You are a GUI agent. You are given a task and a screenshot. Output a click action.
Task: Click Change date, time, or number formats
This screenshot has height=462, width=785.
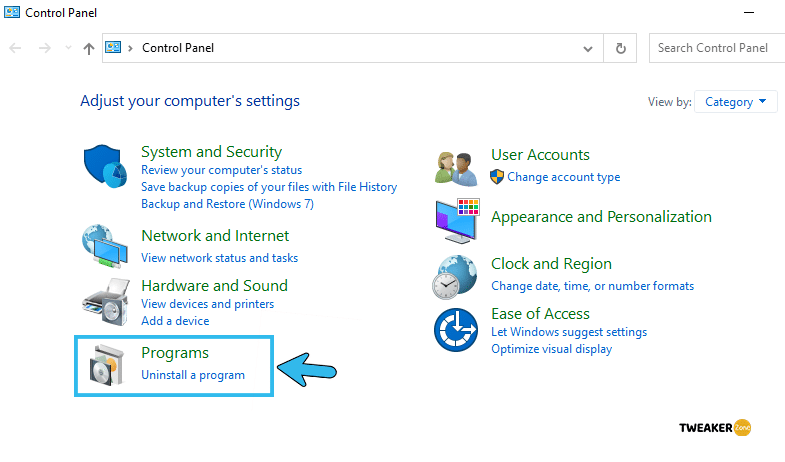pos(592,286)
